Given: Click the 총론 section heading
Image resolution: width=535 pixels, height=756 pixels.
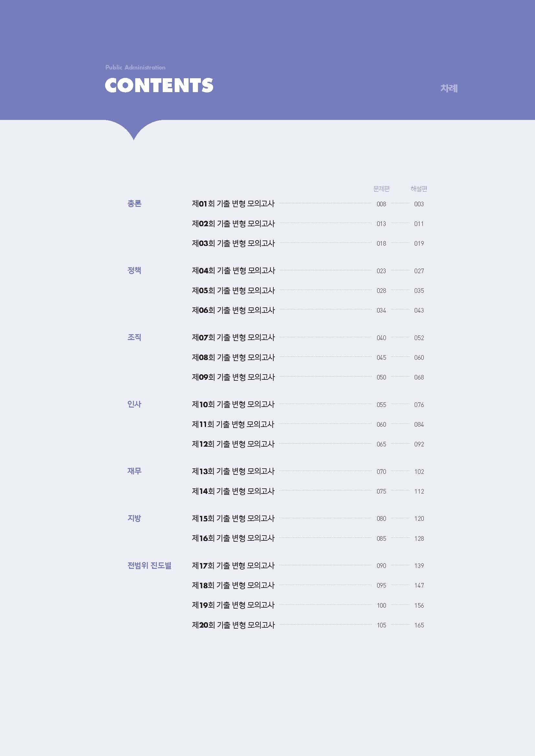Looking at the screenshot, I should pos(135,204).
